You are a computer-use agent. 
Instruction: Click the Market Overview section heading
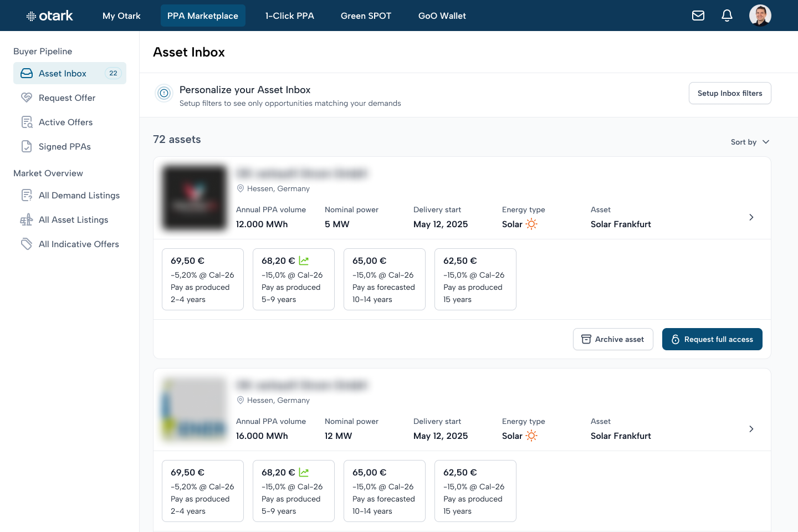(48, 173)
